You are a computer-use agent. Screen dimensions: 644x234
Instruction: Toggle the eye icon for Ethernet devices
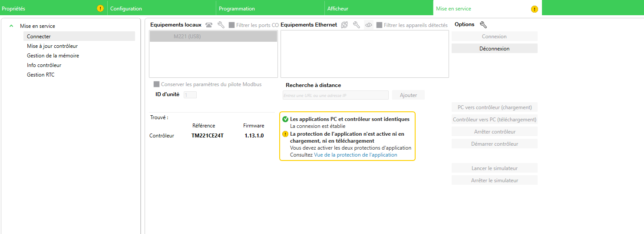(369, 25)
